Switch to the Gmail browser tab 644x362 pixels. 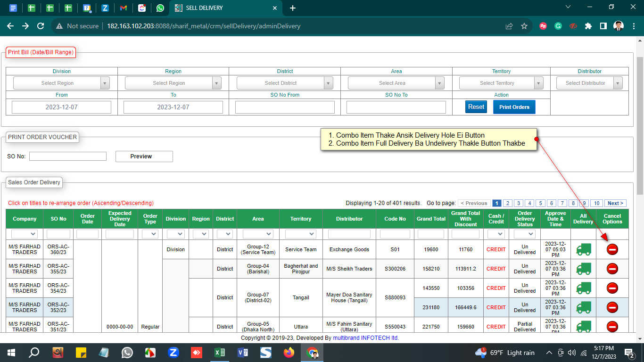pyautogui.click(x=123, y=8)
